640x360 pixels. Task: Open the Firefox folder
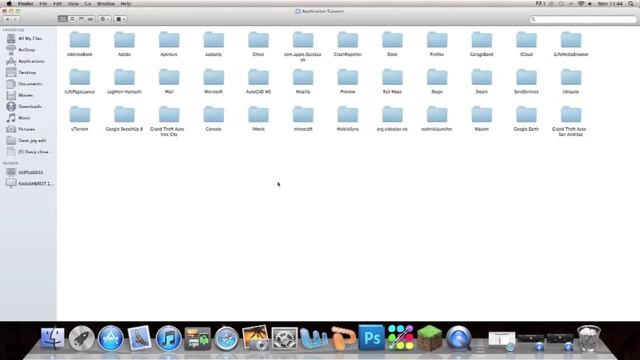pyautogui.click(x=437, y=40)
